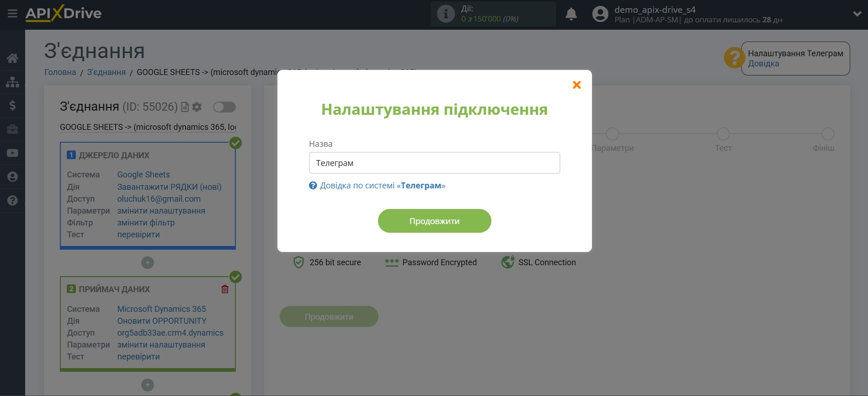Click змінити налаштування in the data receiver block
This screenshot has height=396, width=868.
click(161, 345)
